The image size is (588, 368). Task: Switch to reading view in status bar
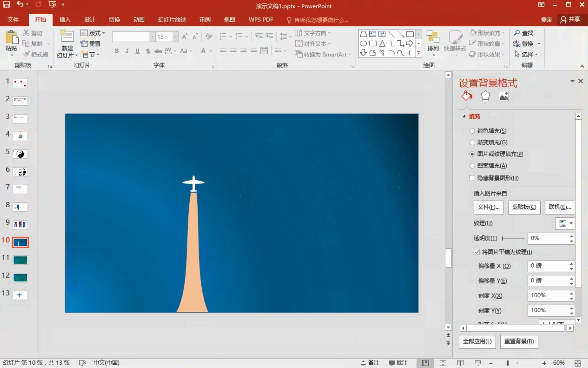(460, 363)
